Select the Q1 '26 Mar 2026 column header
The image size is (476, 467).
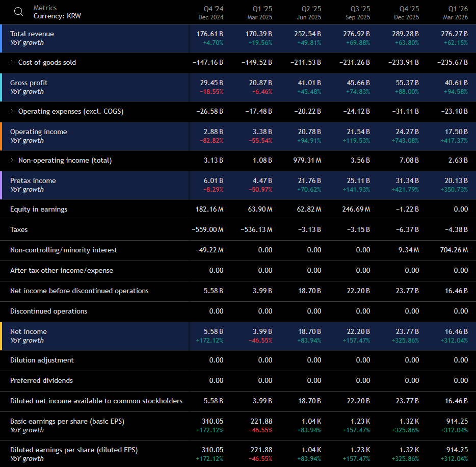[455, 13]
